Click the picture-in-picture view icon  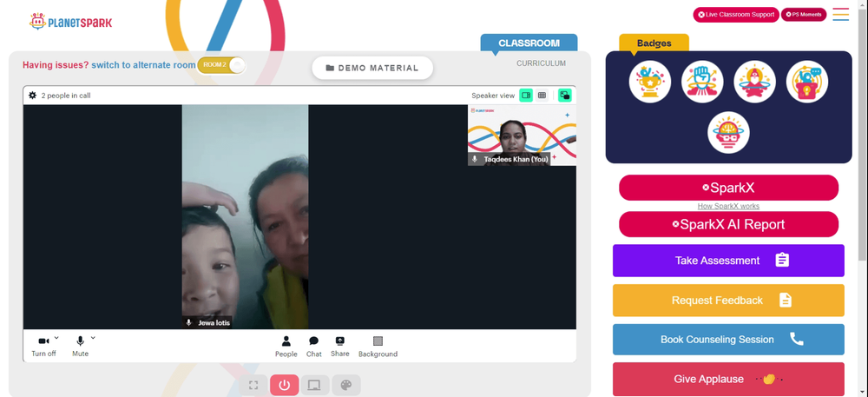[565, 96]
